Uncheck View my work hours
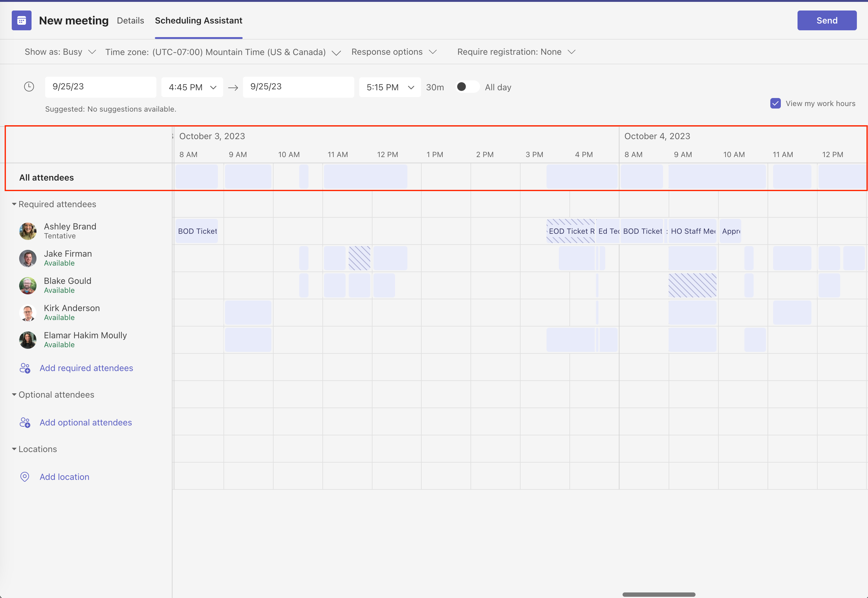The height and width of the screenshot is (598, 868). pos(776,103)
